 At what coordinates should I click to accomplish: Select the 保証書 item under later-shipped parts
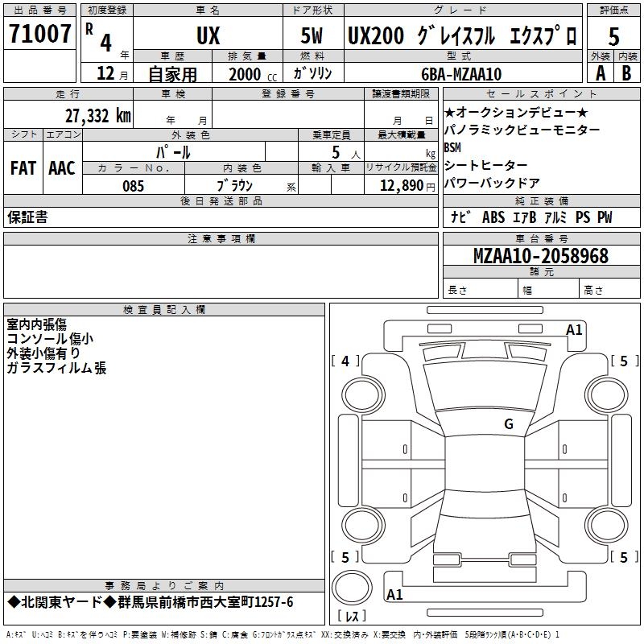pyautogui.click(x=27, y=217)
